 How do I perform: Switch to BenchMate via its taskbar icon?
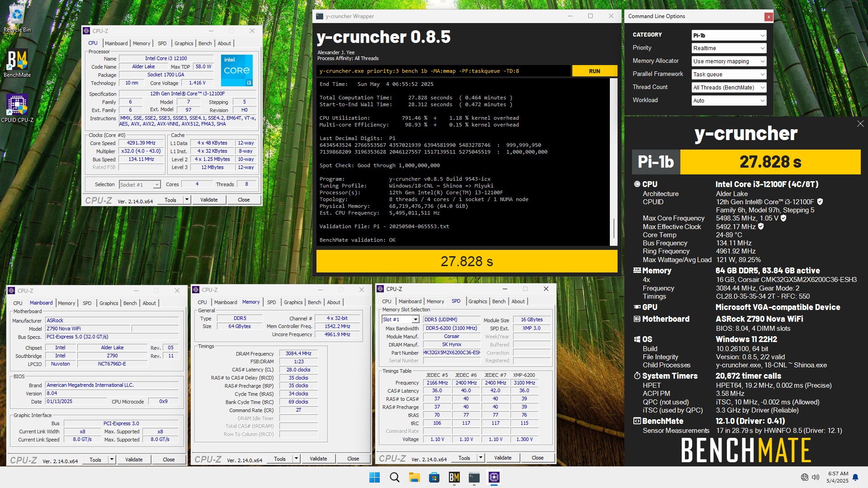(x=454, y=477)
